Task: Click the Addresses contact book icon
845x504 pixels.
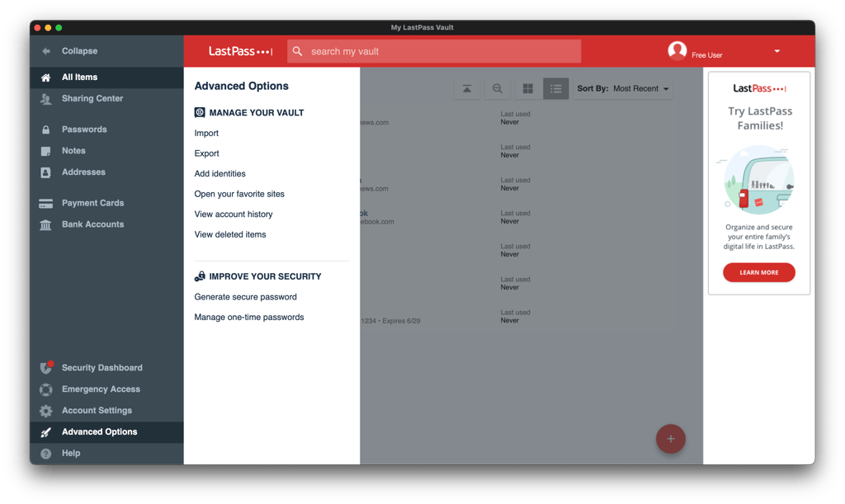Action: [x=46, y=172]
